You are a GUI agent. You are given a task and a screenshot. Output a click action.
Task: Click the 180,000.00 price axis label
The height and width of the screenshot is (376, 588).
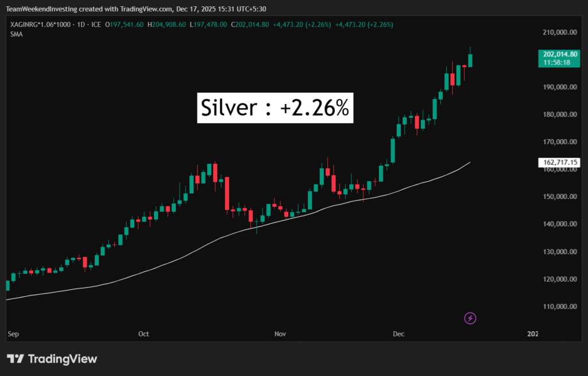[558, 114]
